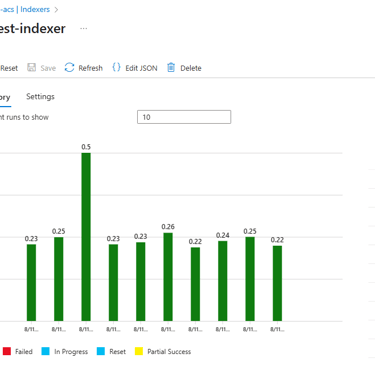This screenshot has height=366, width=375.
Task: Click the Edit JSON braces icon
Action: click(x=116, y=67)
